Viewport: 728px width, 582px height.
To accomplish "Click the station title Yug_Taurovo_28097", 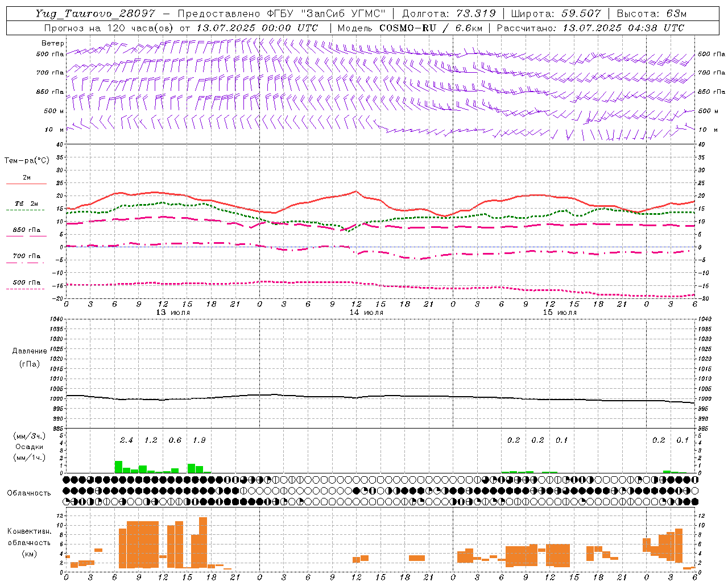I will [96, 14].
